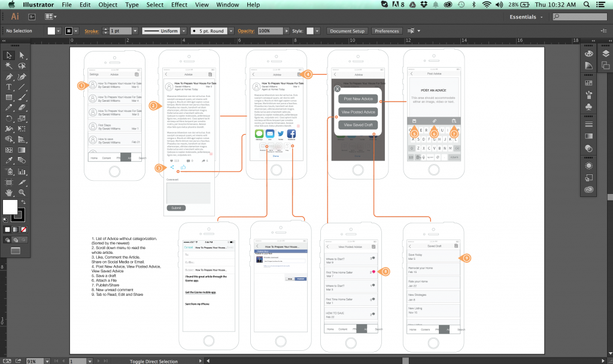Select the Rectangle tool
Viewport: 613px width, 364px height.
tap(9, 98)
